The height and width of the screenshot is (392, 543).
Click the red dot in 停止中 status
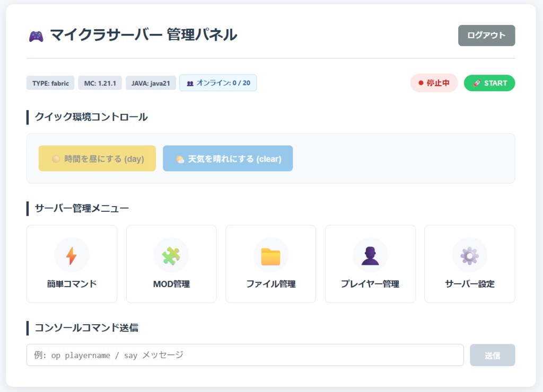(x=421, y=83)
